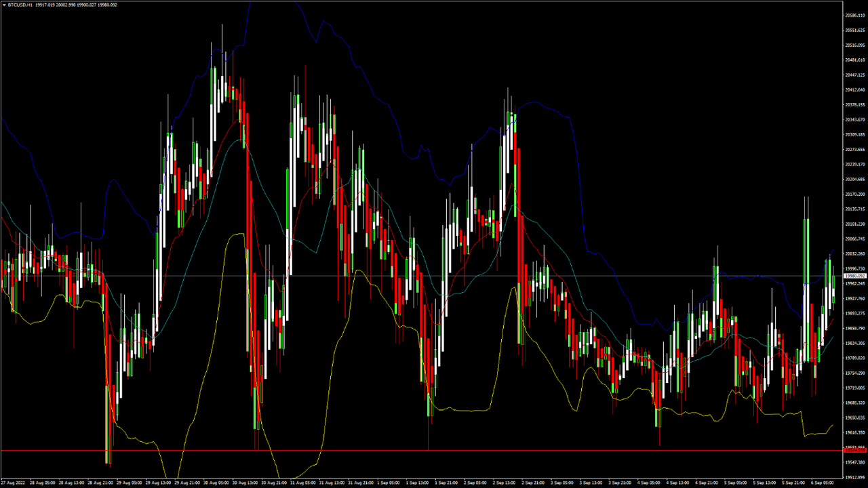Click the 6 Sep 09:00 time label
868x488 pixels.
point(823,483)
